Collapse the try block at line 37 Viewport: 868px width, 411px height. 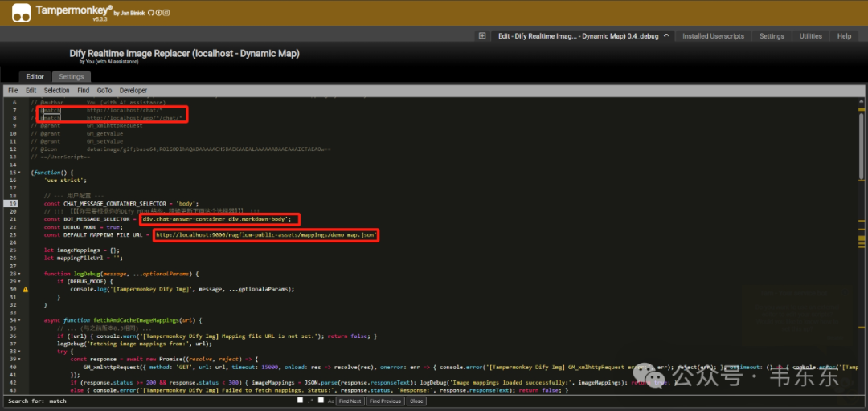20,351
